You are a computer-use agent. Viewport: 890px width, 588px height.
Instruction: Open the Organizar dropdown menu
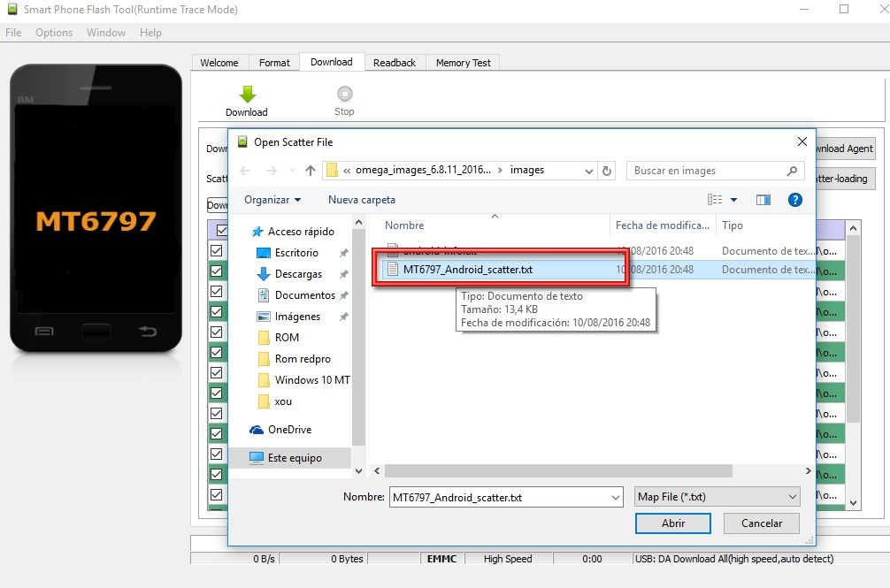click(272, 200)
